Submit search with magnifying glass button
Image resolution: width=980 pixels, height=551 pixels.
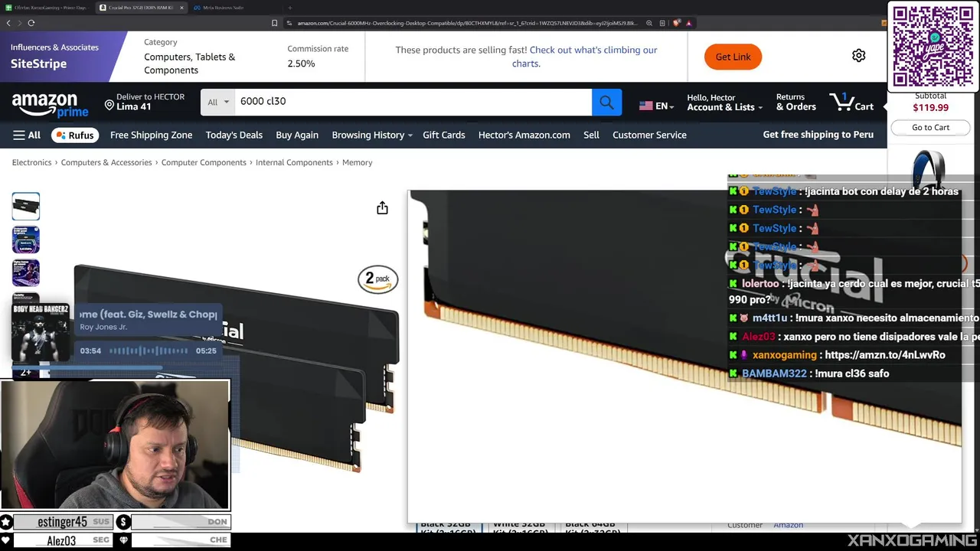[x=606, y=102]
